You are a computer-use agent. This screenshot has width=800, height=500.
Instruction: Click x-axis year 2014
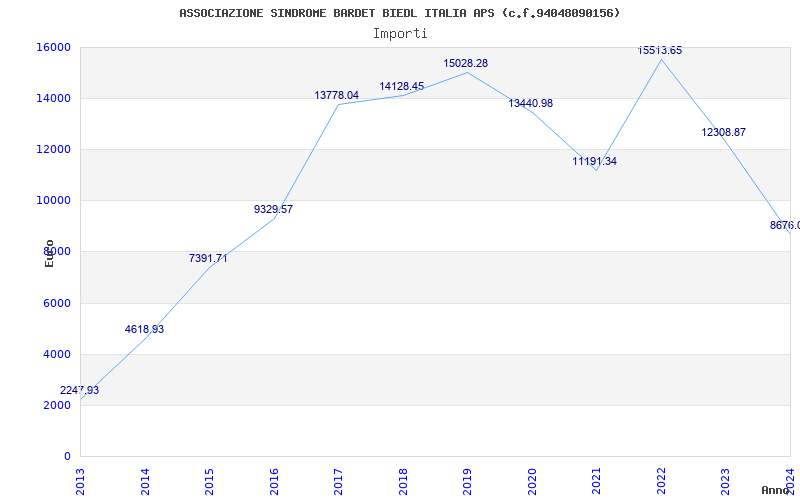tap(145, 482)
